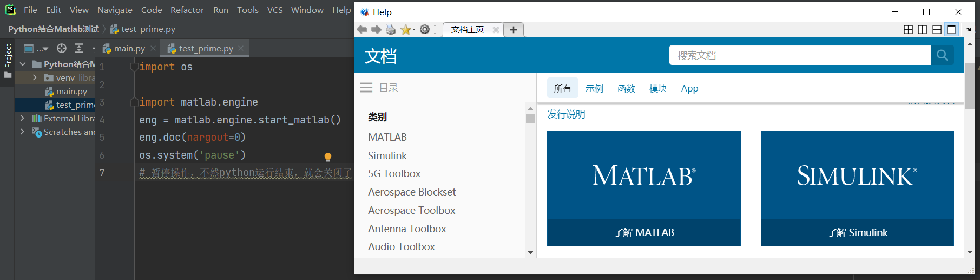980x280 pixels.
Task: Open the Code menu
Action: tap(152, 10)
